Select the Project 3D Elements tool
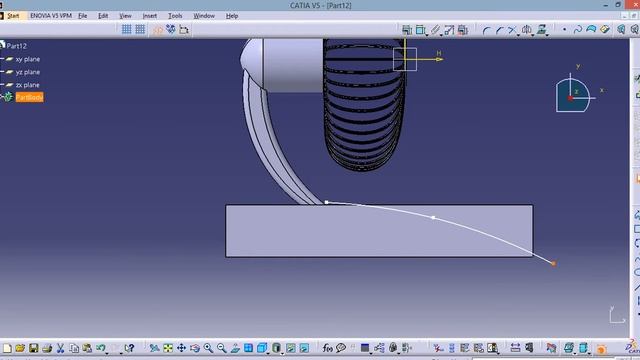Screen dimensions: 640x360 542,30
